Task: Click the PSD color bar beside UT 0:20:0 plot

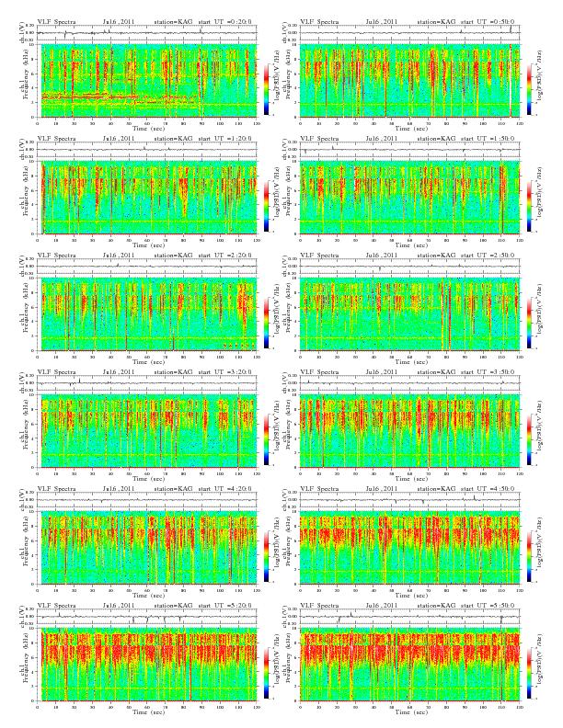Action: (266, 89)
